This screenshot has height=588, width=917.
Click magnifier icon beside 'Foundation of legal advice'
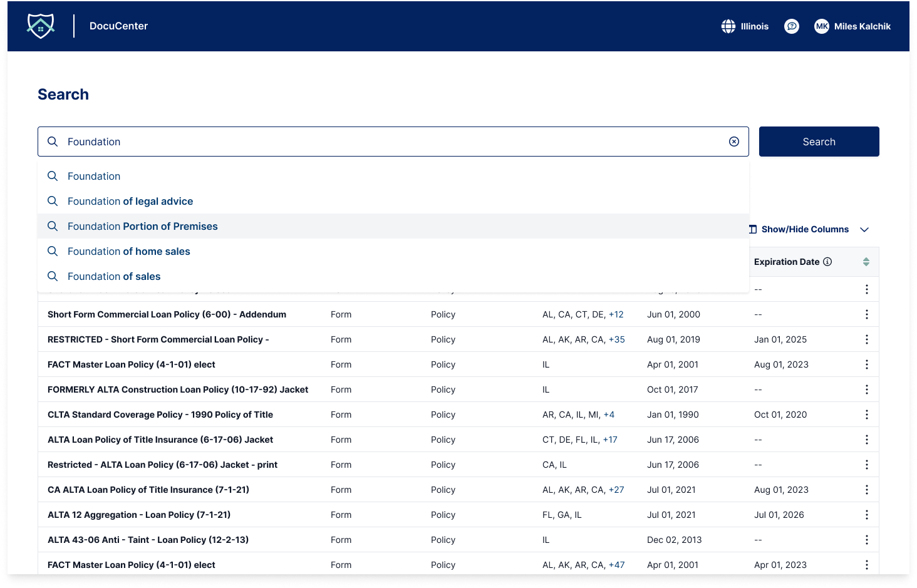click(53, 201)
